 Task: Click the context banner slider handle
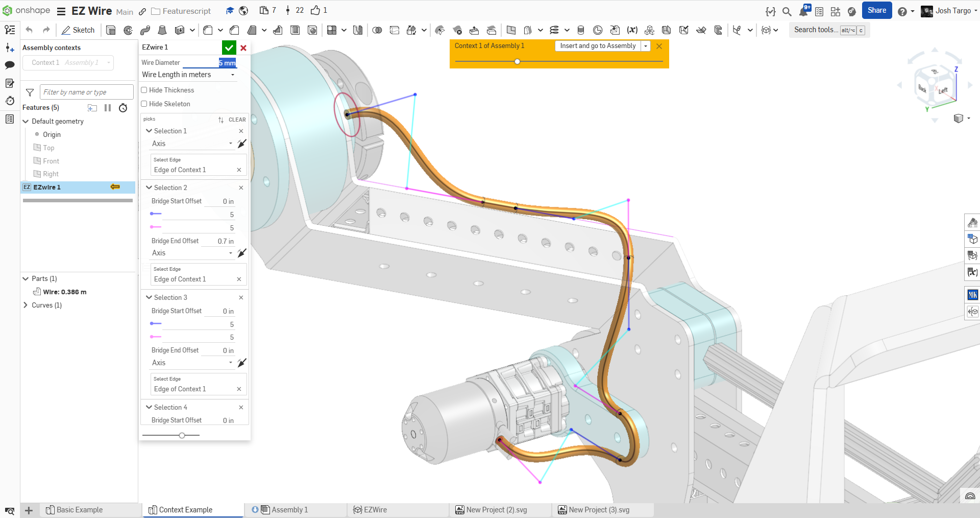517,61
